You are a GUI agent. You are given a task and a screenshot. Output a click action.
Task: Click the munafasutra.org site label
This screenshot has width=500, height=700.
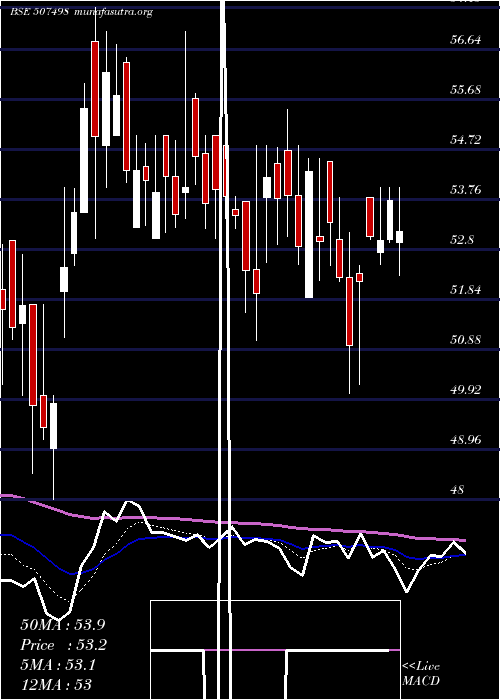(112, 12)
